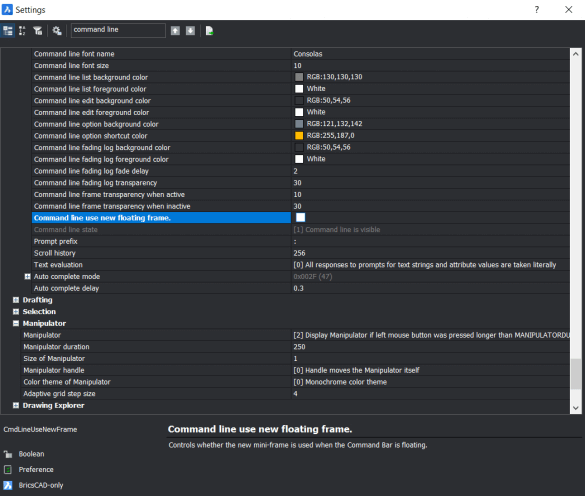The height and width of the screenshot is (496, 585).
Task: Select the 'Command line state' row
Action: (x=300, y=230)
